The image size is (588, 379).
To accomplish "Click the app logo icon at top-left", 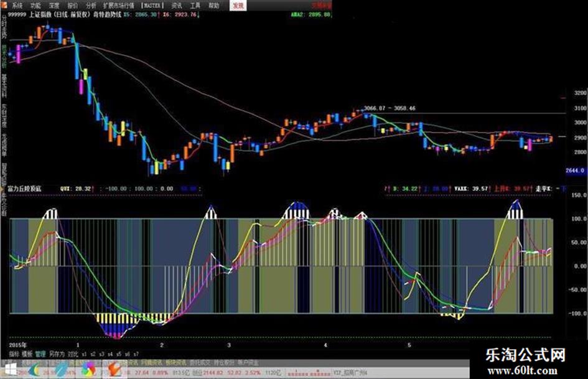I will [4, 5].
